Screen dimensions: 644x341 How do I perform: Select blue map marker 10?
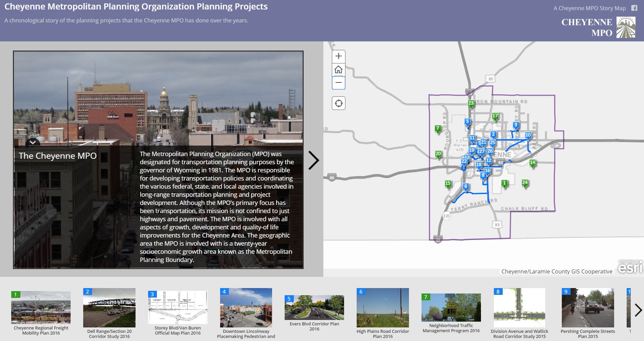click(528, 135)
